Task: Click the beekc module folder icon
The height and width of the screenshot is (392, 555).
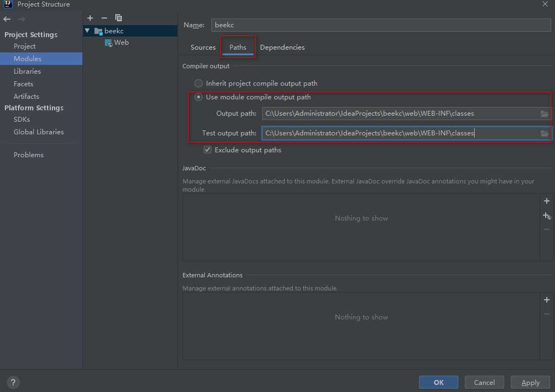Action: (98, 31)
